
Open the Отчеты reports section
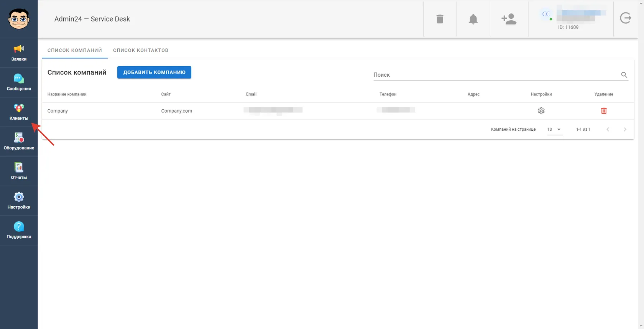pos(19,171)
